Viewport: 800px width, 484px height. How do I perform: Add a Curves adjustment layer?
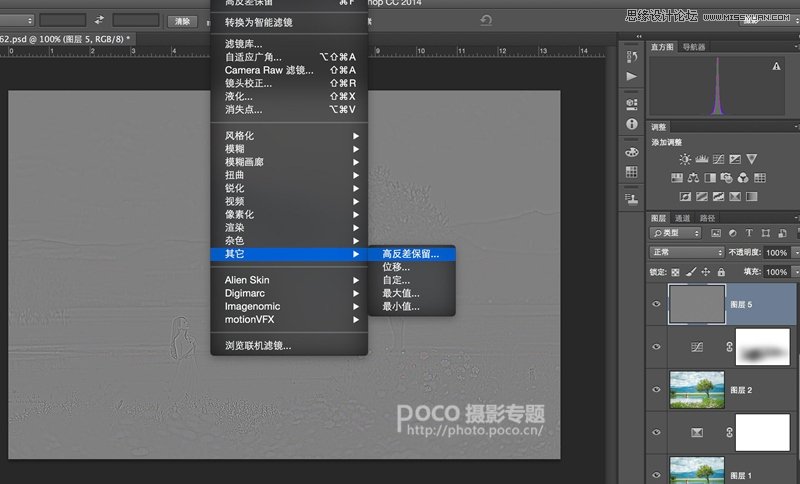tap(718, 159)
